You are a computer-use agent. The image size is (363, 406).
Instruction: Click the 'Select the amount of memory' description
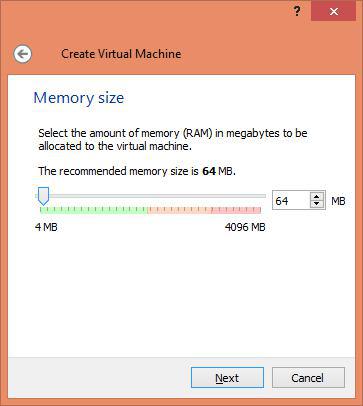pos(173,139)
